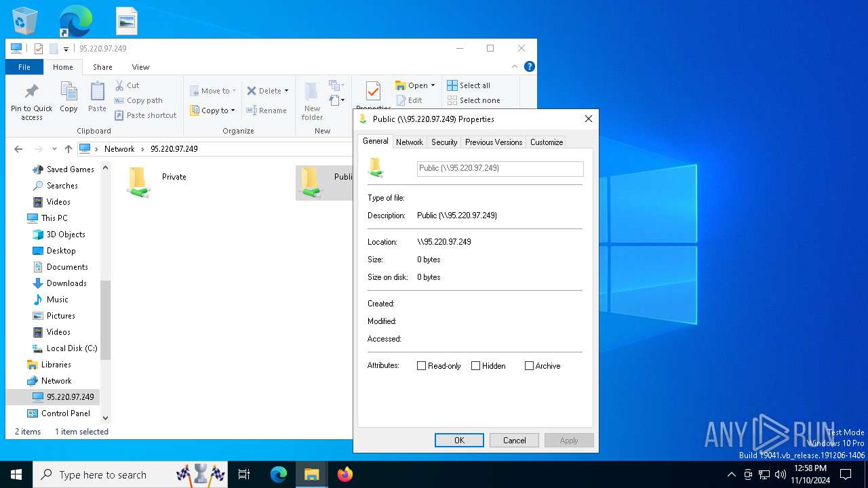Select Local Disk (C:) in navigation pane
Viewport: 868px width, 488px height.
point(65,348)
